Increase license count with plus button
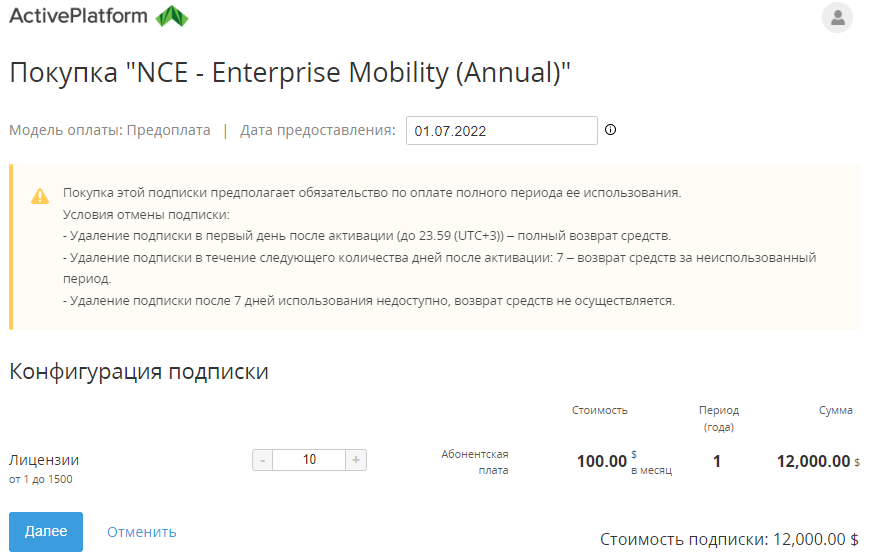Image resolution: width=876 pixels, height=559 pixels. coord(356,460)
